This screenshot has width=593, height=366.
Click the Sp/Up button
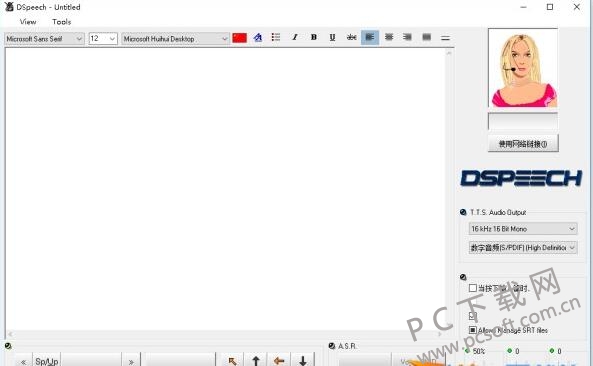point(47,361)
